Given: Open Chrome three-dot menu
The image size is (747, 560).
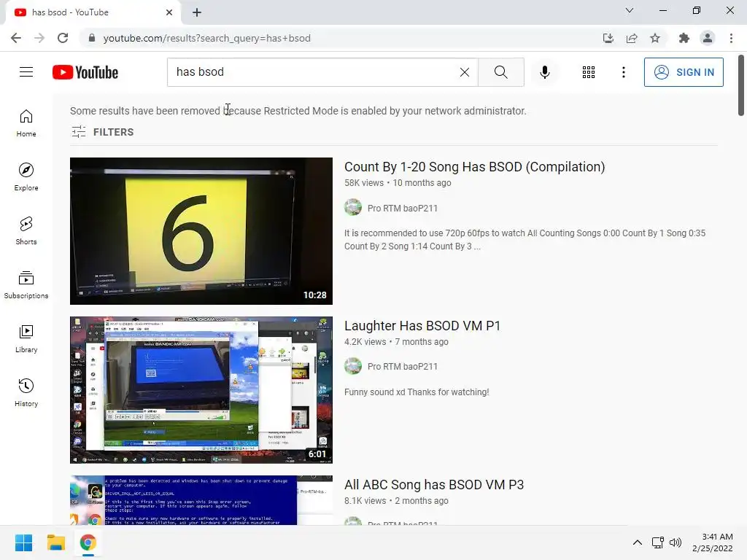Looking at the screenshot, I should [x=731, y=38].
